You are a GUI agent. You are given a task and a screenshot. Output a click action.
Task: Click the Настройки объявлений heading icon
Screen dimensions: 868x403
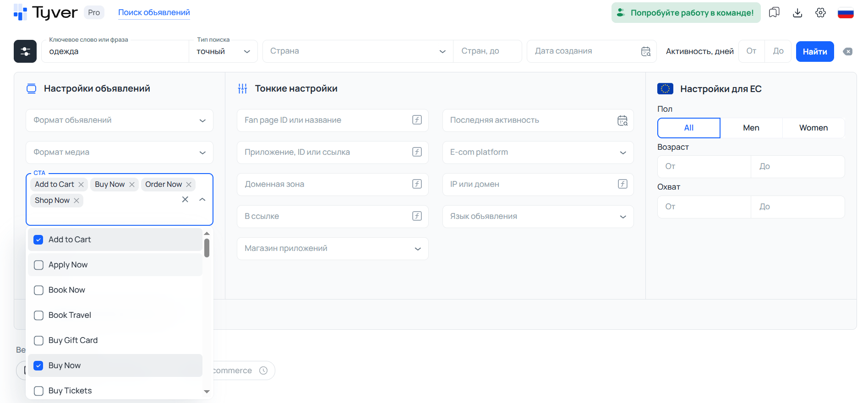coord(31,88)
